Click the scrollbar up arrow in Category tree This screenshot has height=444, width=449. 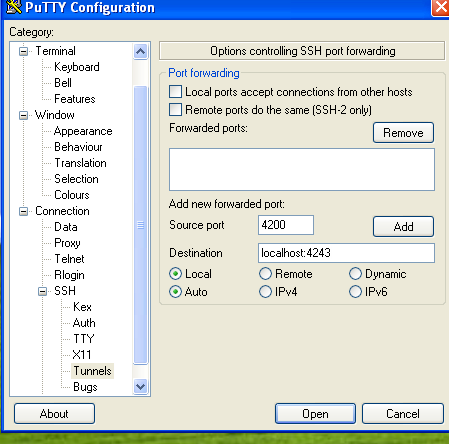tap(141, 52)
